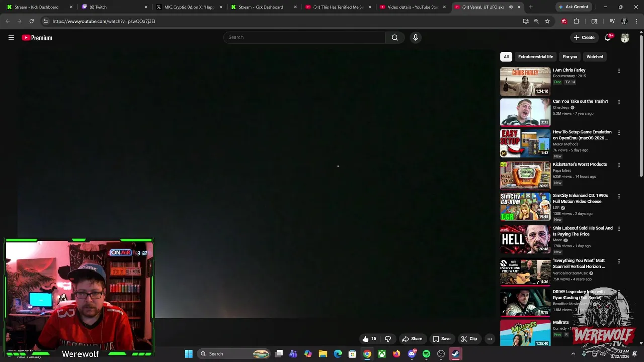Show hidden system tray icons chevron
This screenshot has height=362, width=644.
click(573, 354)
